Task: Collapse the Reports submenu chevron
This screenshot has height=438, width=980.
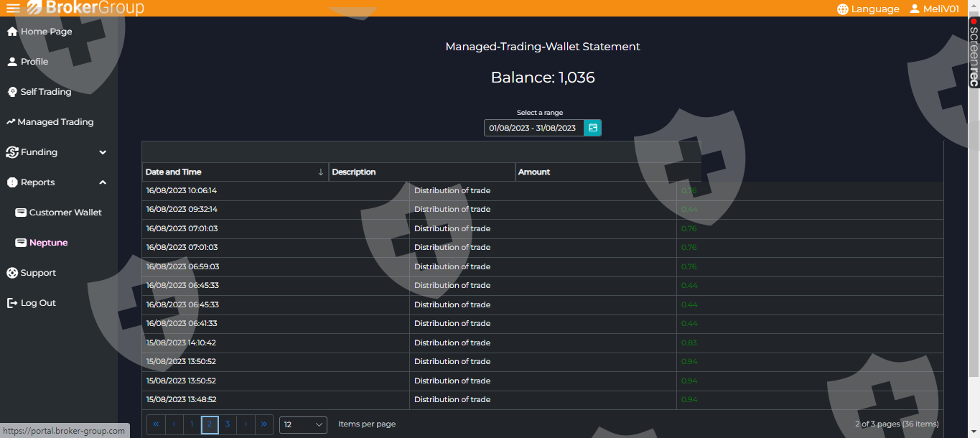Action: (103, 182)
